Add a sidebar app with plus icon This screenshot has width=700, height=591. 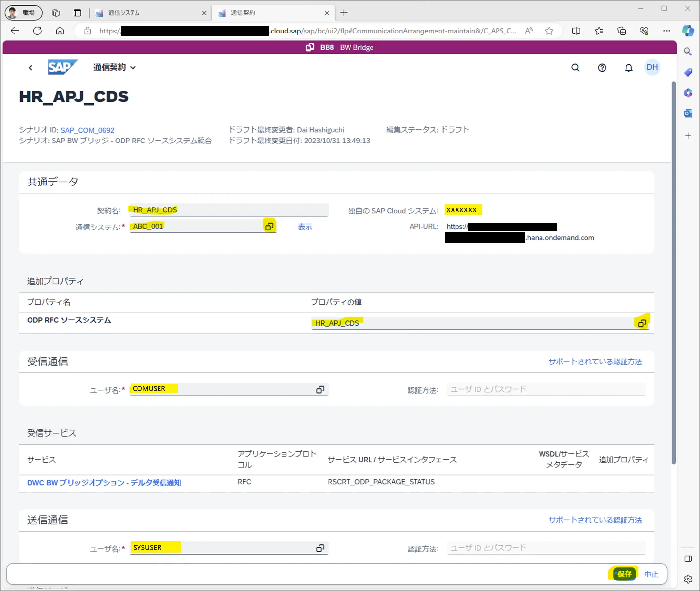(x=688, y=136)
